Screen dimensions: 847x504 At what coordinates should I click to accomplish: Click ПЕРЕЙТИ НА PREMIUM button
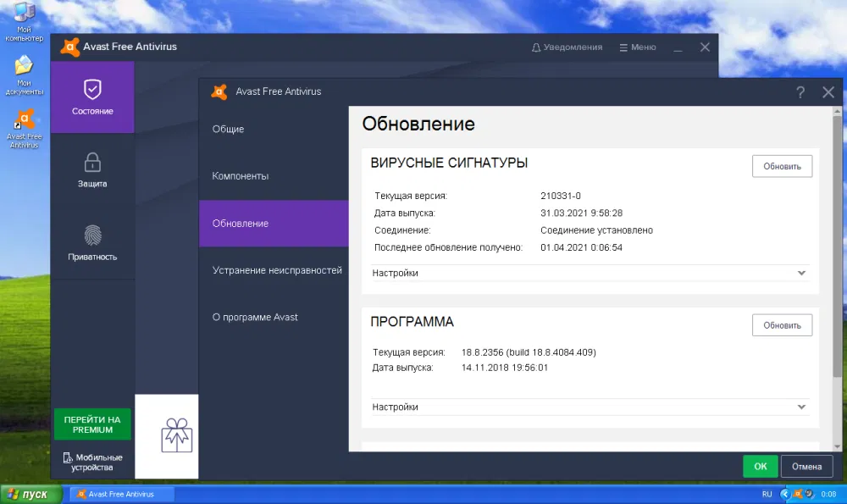[x=92, y=424]
